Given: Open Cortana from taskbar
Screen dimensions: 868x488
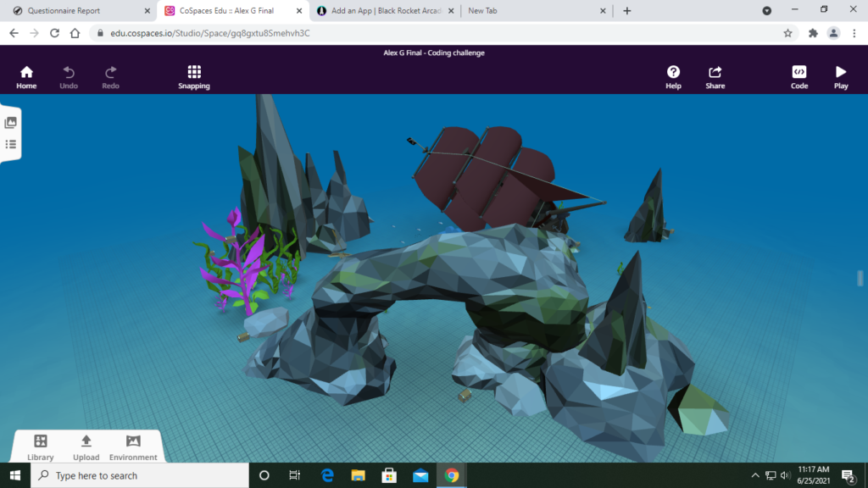Looking at the screenshot, I should 264,475.
